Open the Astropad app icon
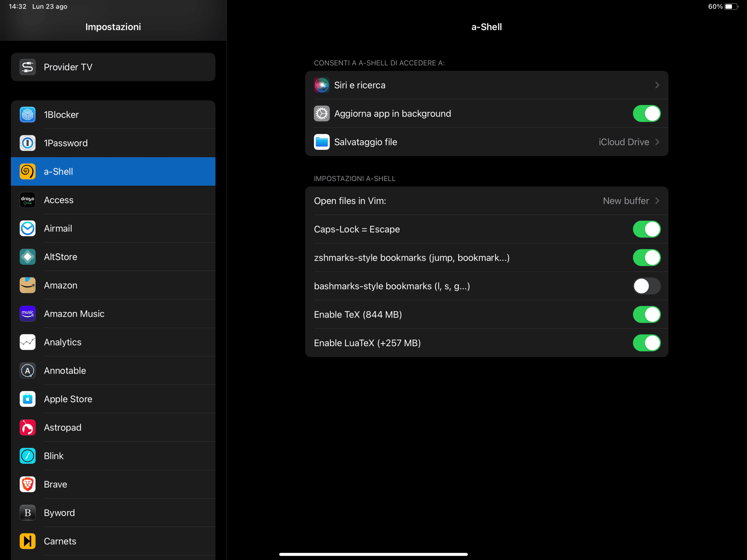This screenshot has width=747, height=560. [x=28, y=427]
